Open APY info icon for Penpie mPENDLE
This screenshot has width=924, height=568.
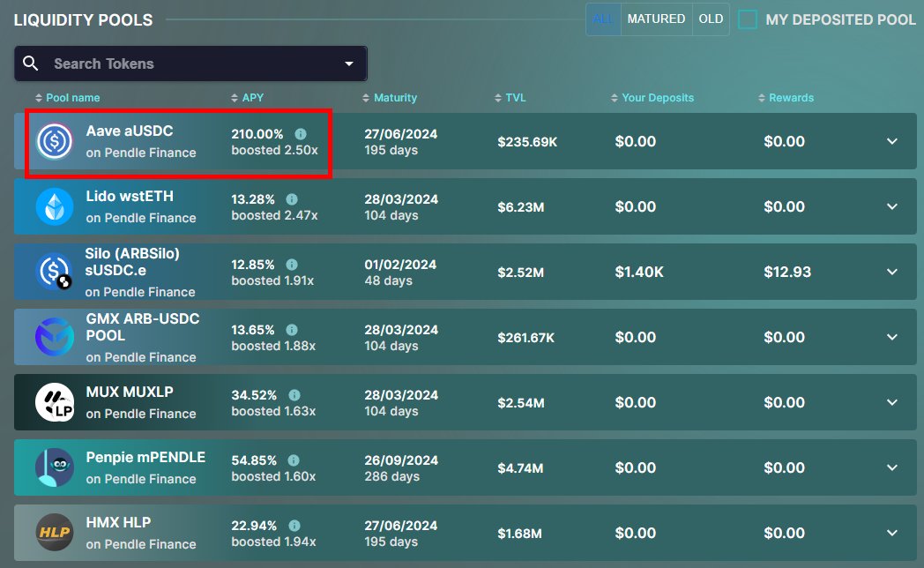click(x=294, y=460)
